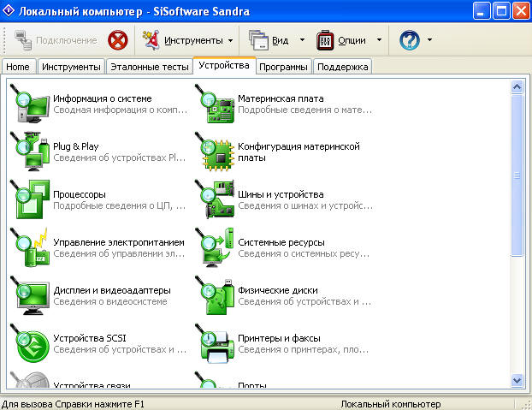Expand the Вид dropdown arrow
The width and height of the screenshot is (532, 410).
pos(302,39)
